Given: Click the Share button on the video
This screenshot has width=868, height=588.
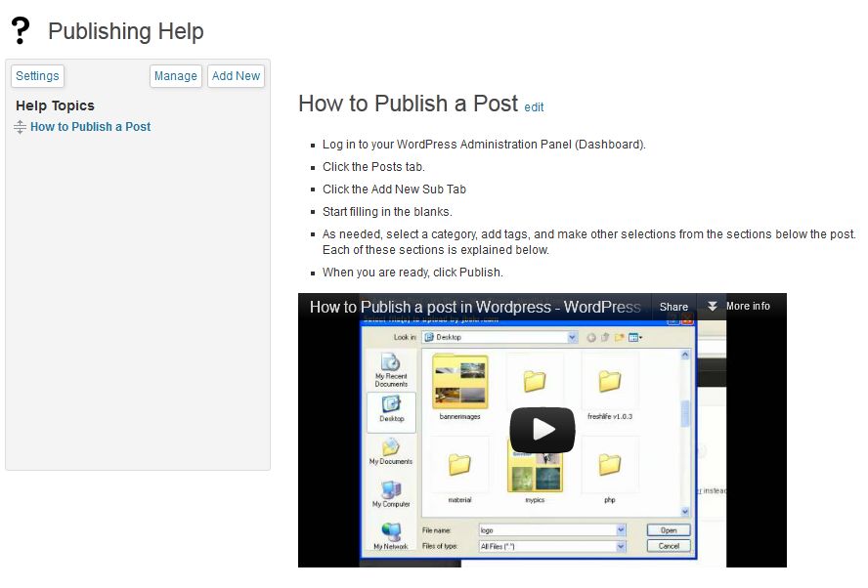Looking at the screenshot, I should [x=673, y=307].
